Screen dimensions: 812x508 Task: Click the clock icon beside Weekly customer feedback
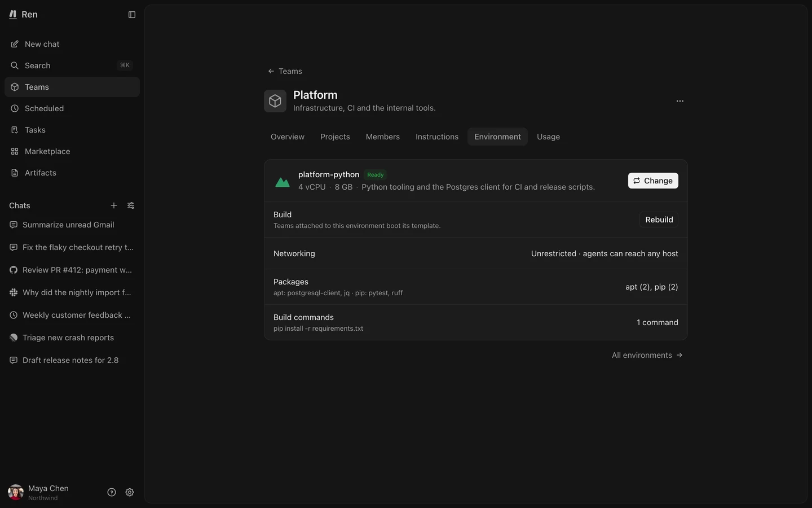tap(14, 315)
